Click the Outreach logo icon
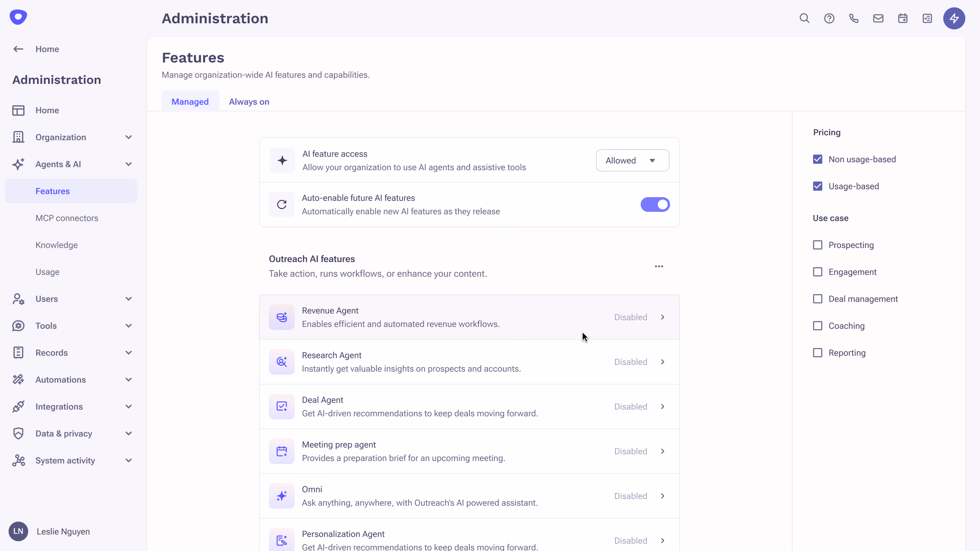Screen dimensions: 980x551 18,17
